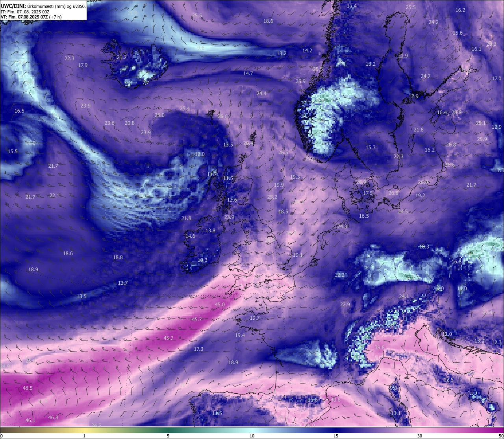Click the 13.8 value over Ireland

tap(211, 231)
